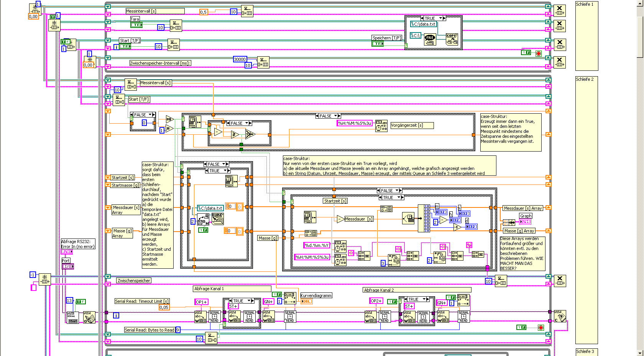Toggle Boolean constant beside the lower red stop terminal
The width and height of the screenshot is (644, 356).
(x=521, y=327)
